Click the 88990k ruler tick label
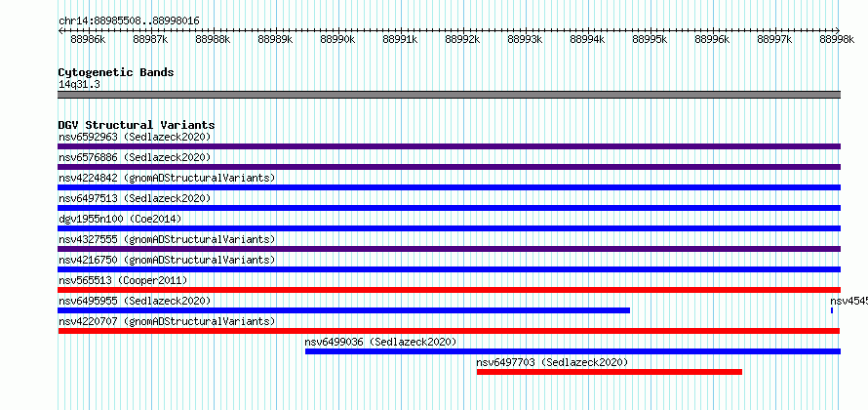 (x=337, y=39)
